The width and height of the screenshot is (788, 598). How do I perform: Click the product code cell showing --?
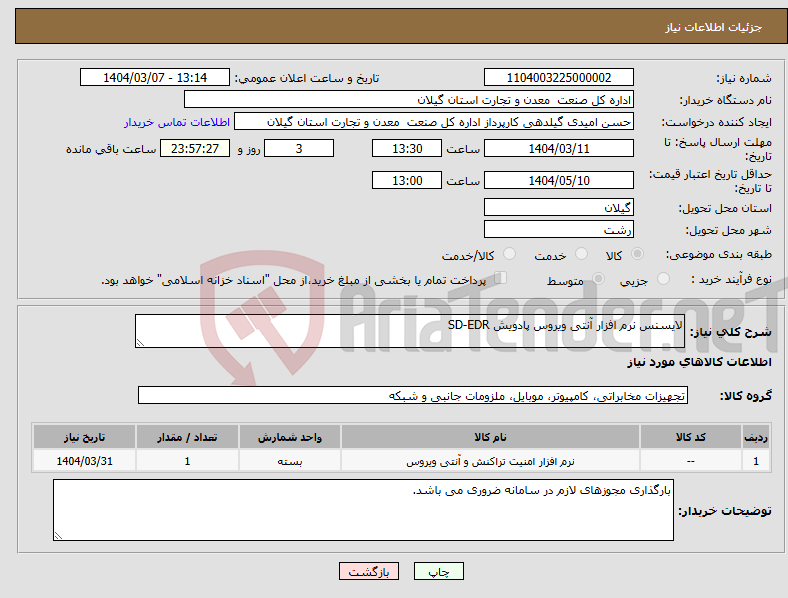691,461
